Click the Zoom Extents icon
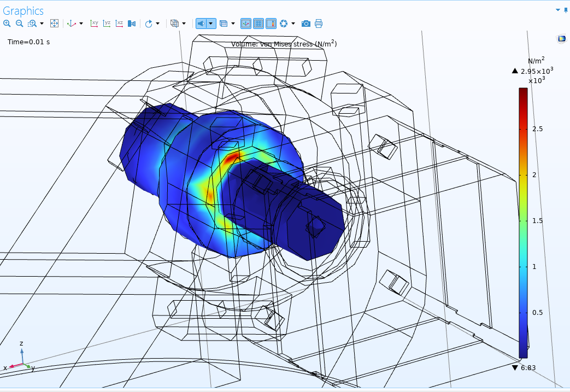Image resolution: width=570 pixels, height=392 pixels. [x=54, y=24]
